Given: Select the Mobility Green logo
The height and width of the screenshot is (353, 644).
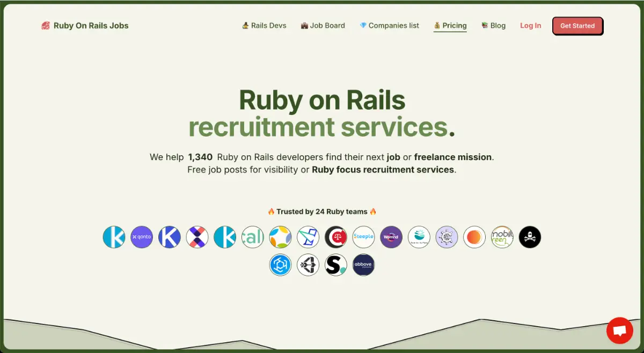Looking at the screenshot, I should [x=502, y=237].
